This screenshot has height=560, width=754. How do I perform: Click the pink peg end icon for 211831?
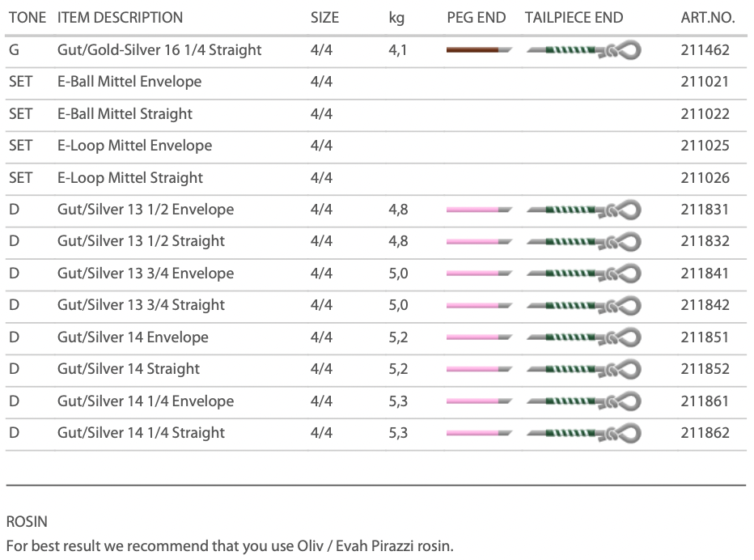(478, 210)
